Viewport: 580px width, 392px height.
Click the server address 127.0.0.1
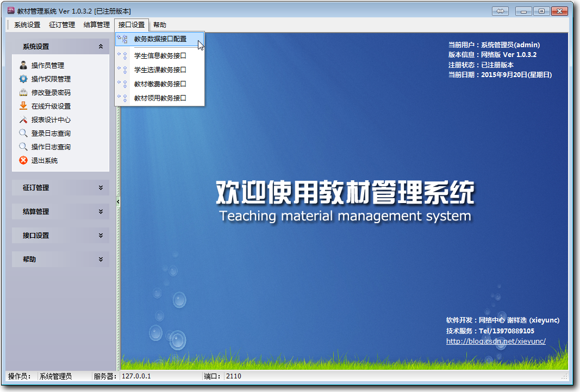(x=136, y=376)
